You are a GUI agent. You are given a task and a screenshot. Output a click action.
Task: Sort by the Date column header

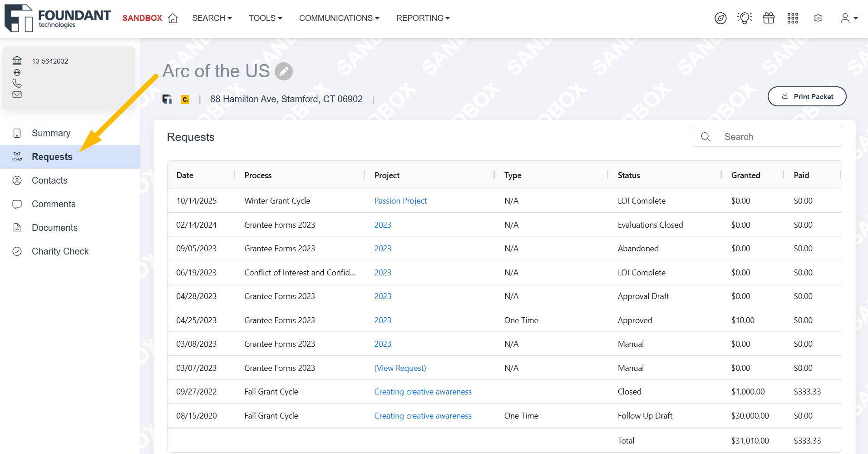click(x=185, y=175)
